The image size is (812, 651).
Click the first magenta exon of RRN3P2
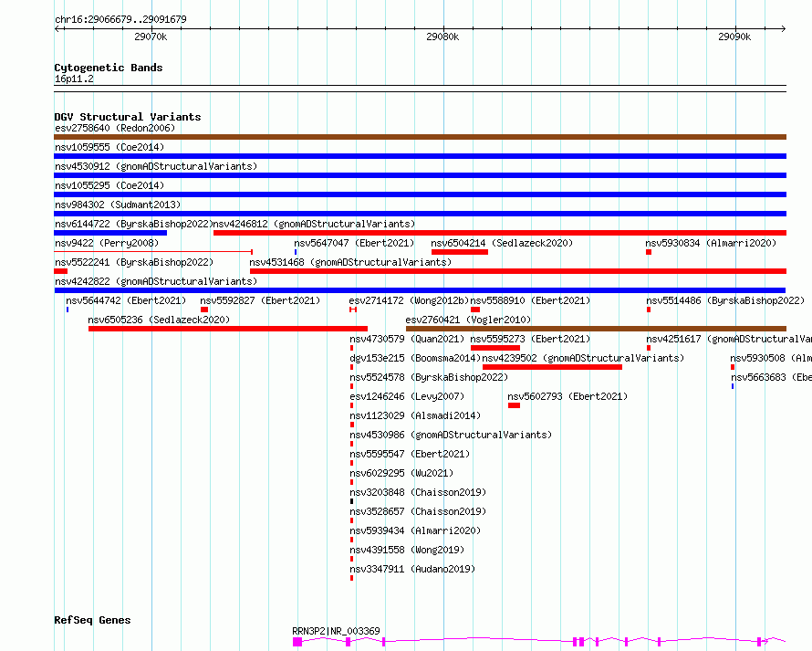(x=297, y=642)
